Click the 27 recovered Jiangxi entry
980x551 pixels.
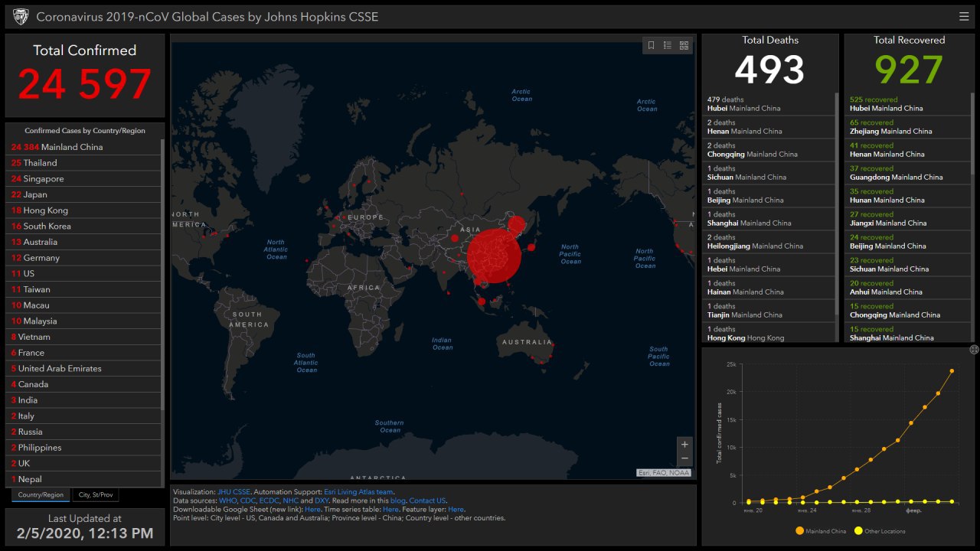click(x=908, y=219)
